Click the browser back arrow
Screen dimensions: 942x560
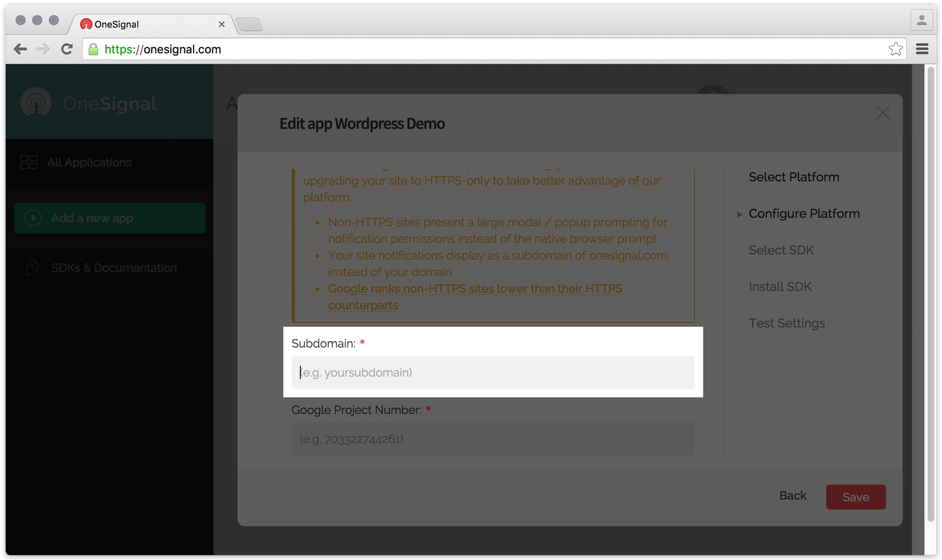click(x=20, y=49)
